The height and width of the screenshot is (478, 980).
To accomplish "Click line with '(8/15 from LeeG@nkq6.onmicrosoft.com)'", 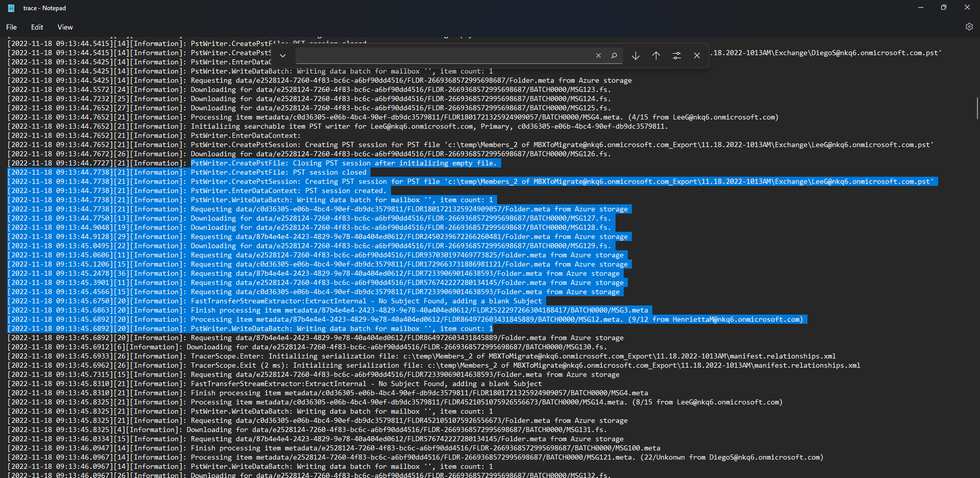I will click(395, 402).
